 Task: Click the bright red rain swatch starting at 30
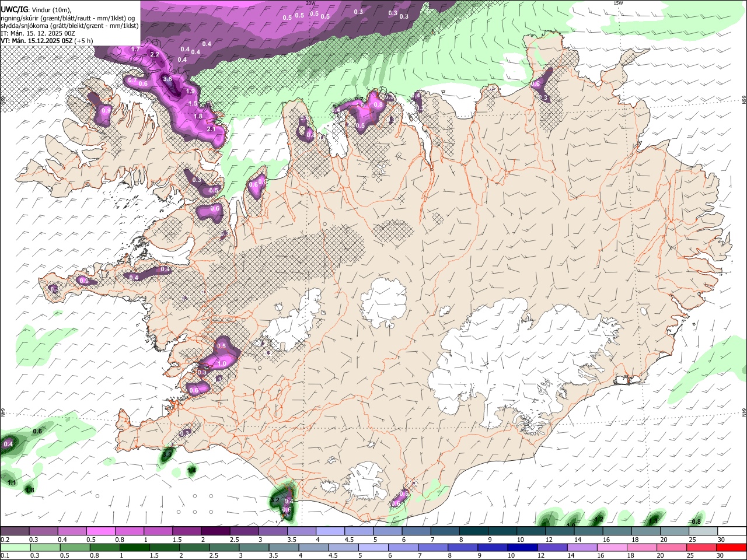(731, 547)
